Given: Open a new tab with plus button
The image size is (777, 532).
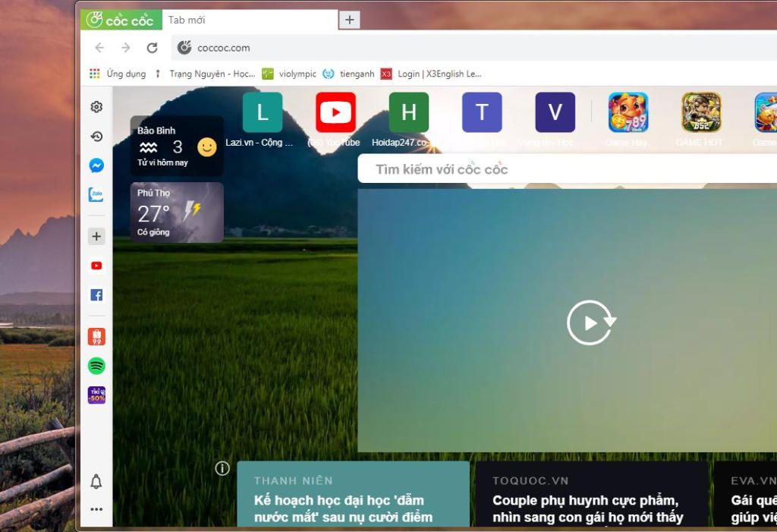Looking at the screenshot, I should click(x=349, y=20).
